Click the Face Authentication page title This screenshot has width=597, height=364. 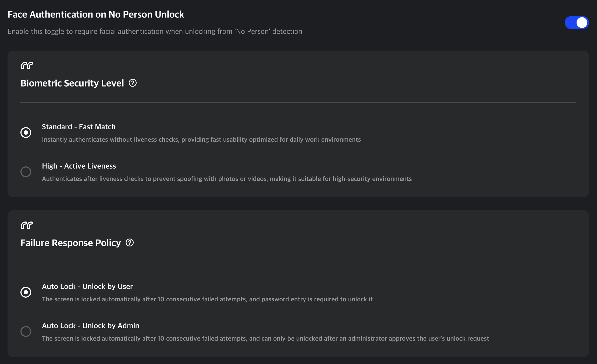[96, 14]
